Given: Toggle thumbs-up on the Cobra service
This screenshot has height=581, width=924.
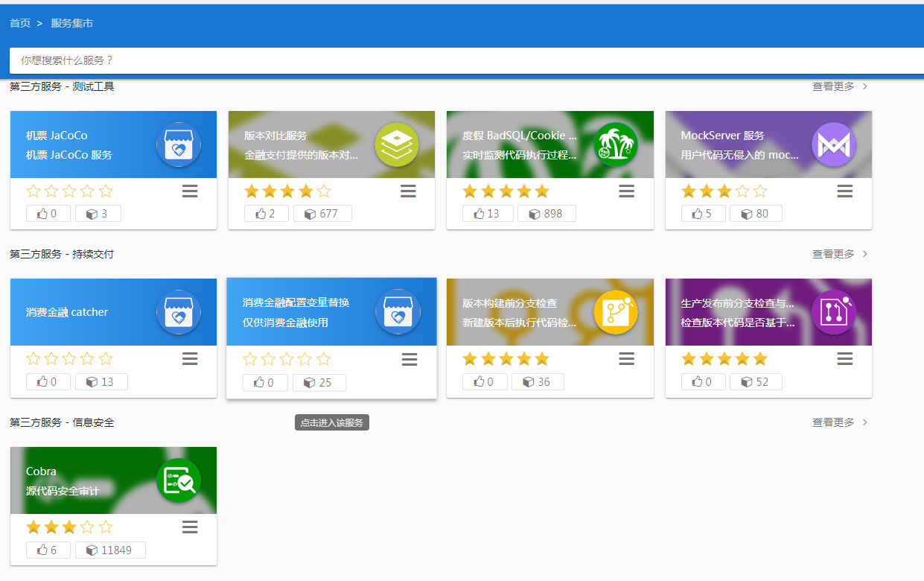Looking at the screenshot, I should pos(48,550).
